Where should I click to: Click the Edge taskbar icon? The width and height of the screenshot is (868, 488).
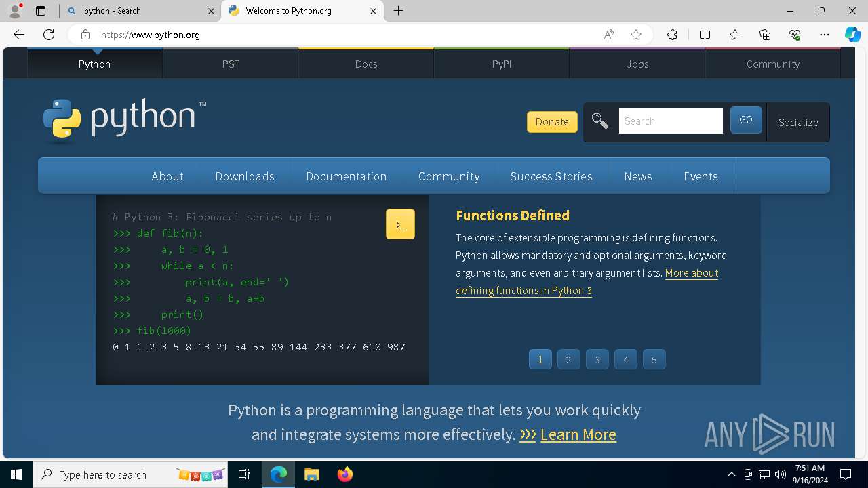(279, 474)
